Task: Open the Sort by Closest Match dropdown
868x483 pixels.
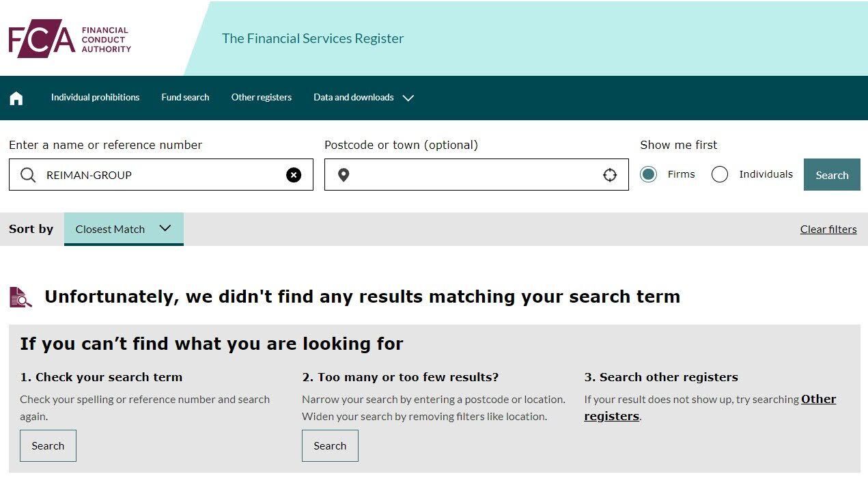Action: coord(124,229)
